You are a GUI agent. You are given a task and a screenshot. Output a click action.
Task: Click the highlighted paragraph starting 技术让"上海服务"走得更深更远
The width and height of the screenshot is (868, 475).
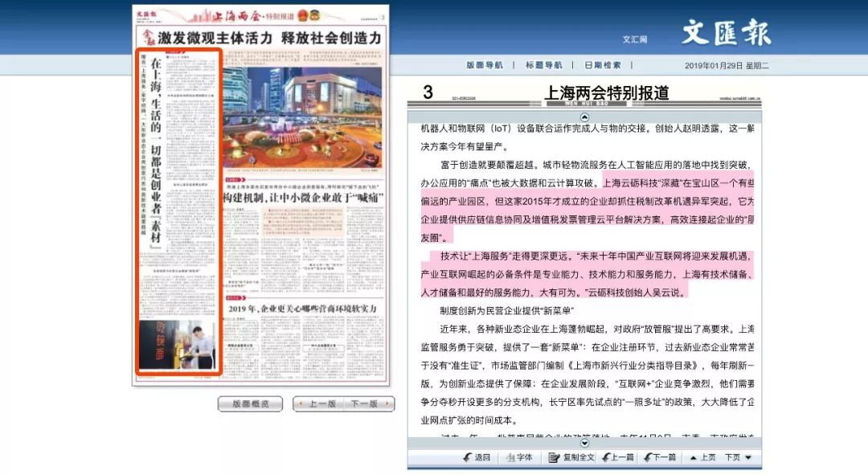(x=587, y=274)
